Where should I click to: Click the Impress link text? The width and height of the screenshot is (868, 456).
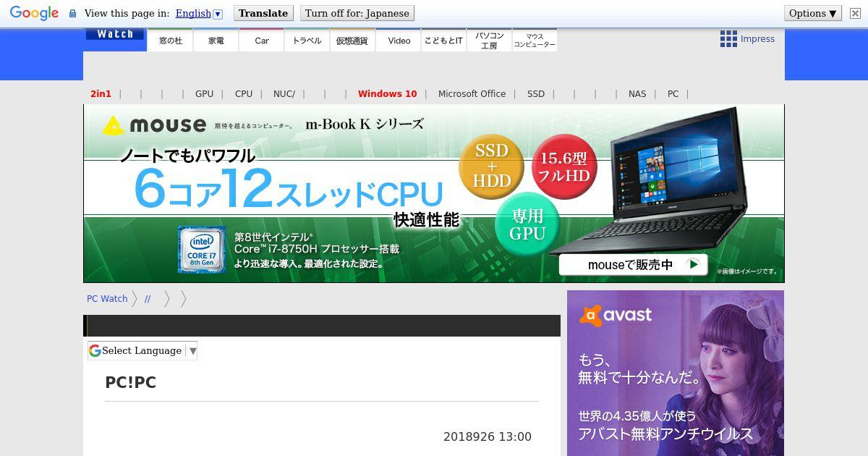[x=757, y=39]
